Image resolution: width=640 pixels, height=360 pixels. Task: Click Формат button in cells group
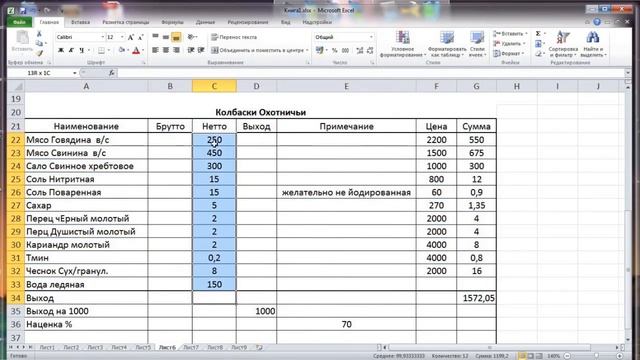point(508,53)
